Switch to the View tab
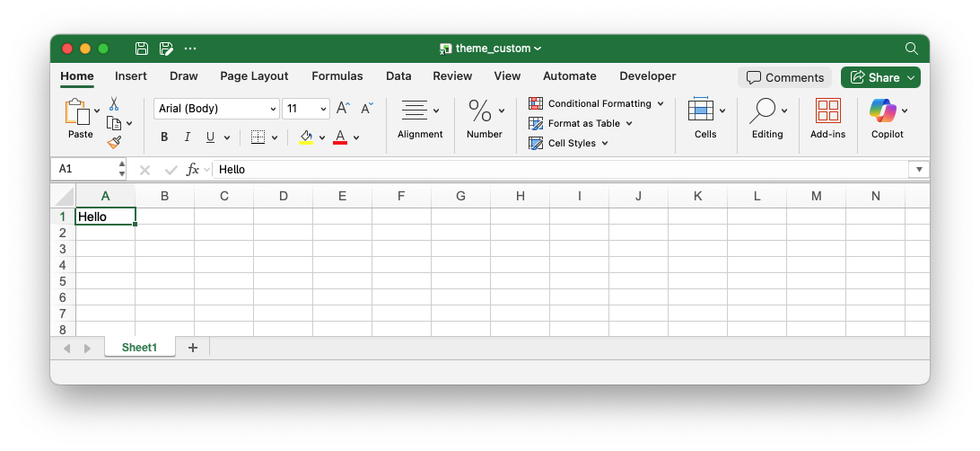 508,76
